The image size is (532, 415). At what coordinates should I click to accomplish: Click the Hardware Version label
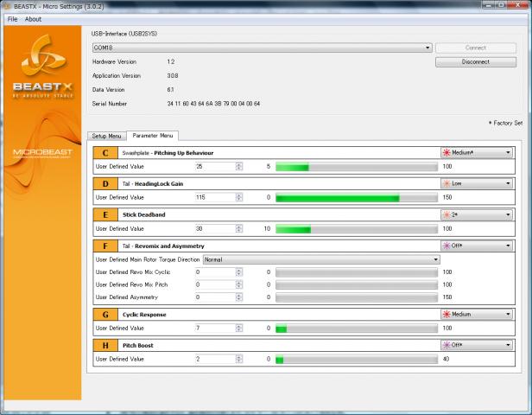click(x=114, y=61)
